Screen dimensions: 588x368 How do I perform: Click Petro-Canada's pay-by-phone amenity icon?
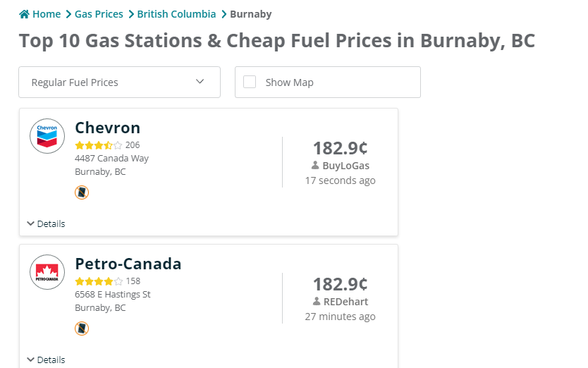tap(82, 329)
